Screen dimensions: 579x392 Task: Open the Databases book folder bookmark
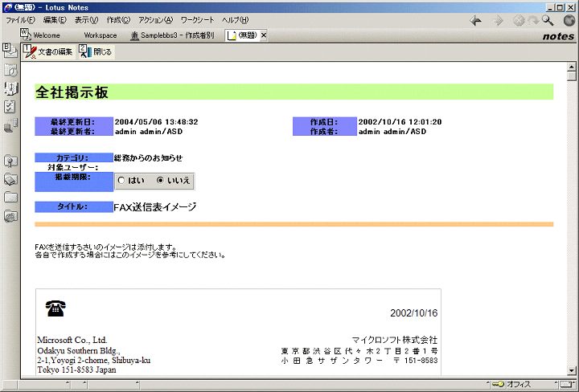(x=10, y=180)
